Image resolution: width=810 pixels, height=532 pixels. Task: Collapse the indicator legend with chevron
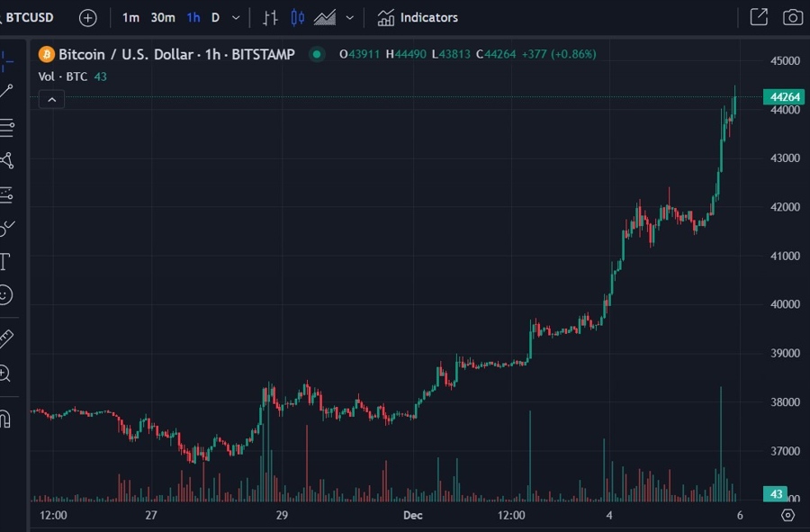[51, 100]
